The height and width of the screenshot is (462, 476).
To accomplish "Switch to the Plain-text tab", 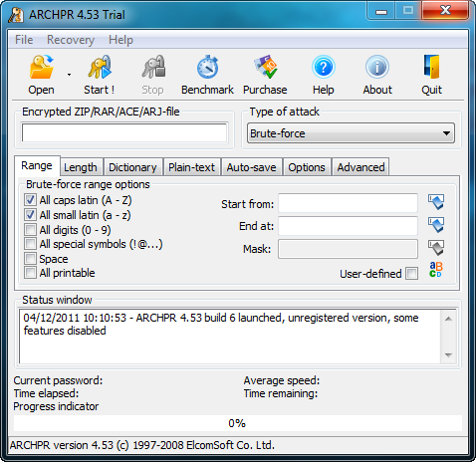I will point(192,167).
